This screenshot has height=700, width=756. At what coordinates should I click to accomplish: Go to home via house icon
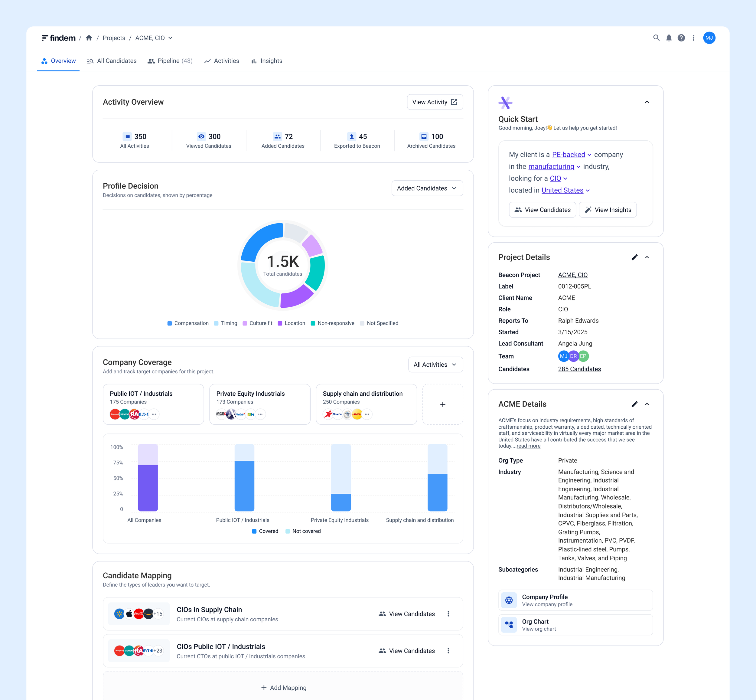89,38
